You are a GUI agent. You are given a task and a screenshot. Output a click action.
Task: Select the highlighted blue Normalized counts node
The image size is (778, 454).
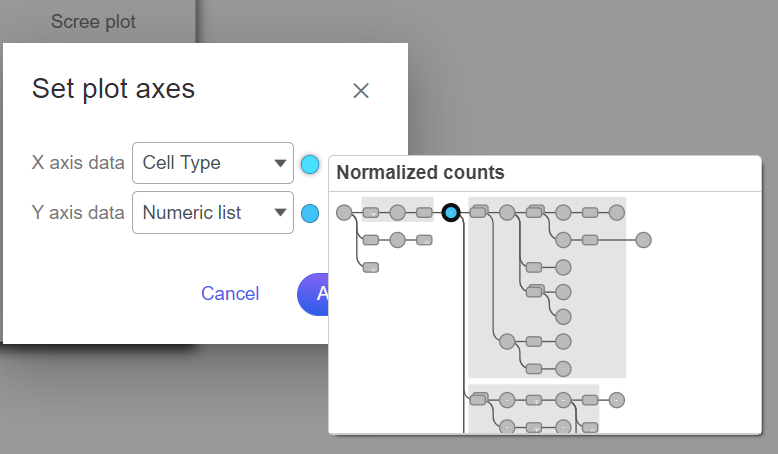(451, 212)
